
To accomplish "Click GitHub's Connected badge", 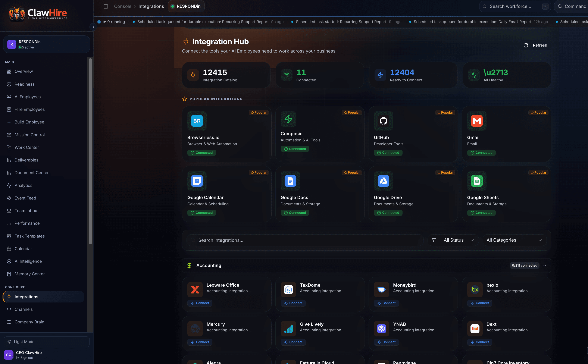I will click(x=388, y=153).
